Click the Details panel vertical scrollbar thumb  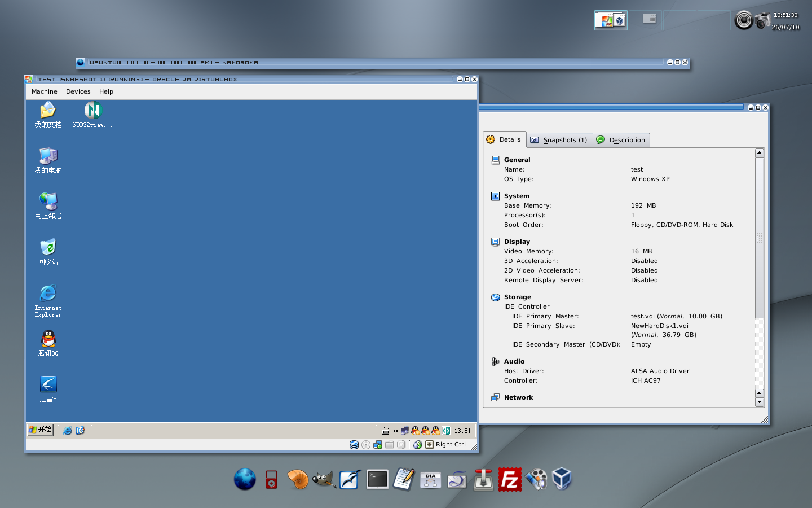(760, 238)
